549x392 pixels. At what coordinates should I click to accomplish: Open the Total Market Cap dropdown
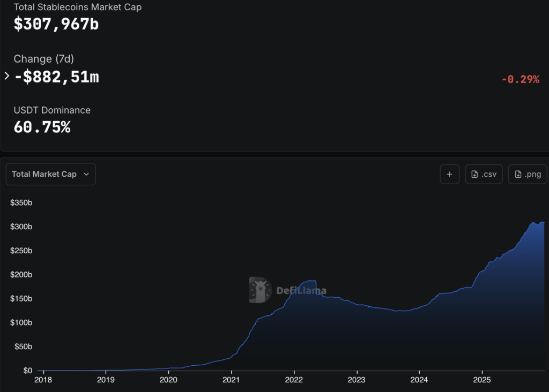coord(51,174)
